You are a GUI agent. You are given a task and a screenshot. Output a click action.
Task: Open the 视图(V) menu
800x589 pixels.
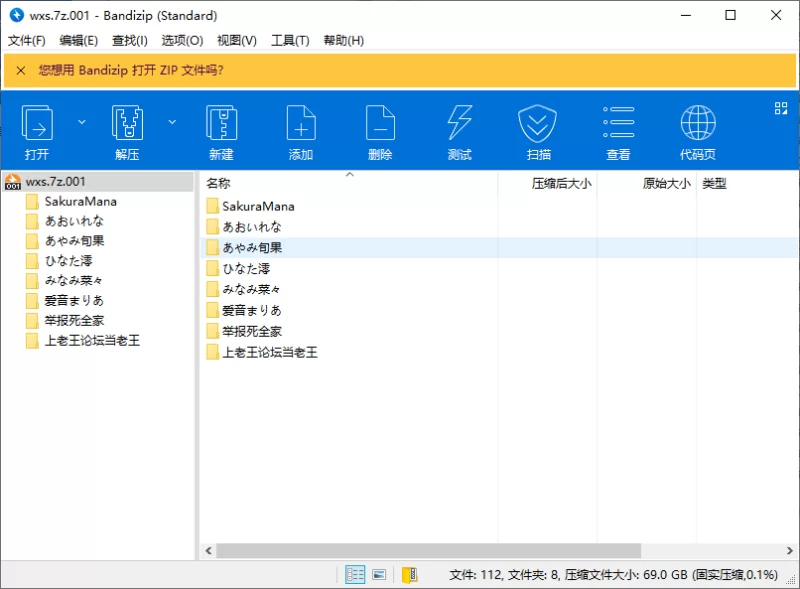point(237,40)
